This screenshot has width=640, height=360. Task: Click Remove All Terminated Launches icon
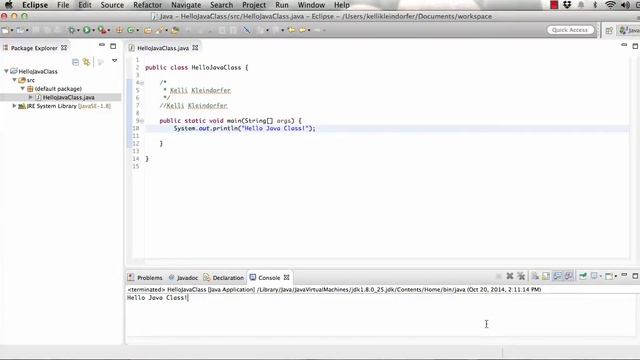tap(521, 276)
